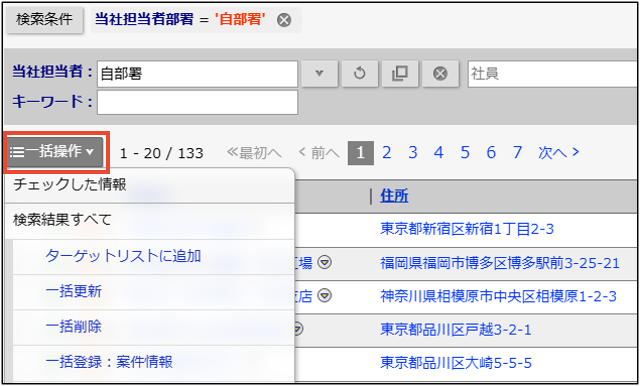The width and height of the screenshot is (640, 386).
Task: Go to page 6 of results
Action: [x=491, y=153]
